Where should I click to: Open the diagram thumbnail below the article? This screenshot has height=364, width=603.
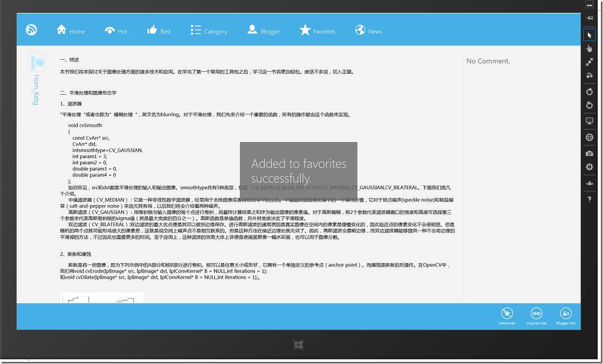click(x=102, y=297)
